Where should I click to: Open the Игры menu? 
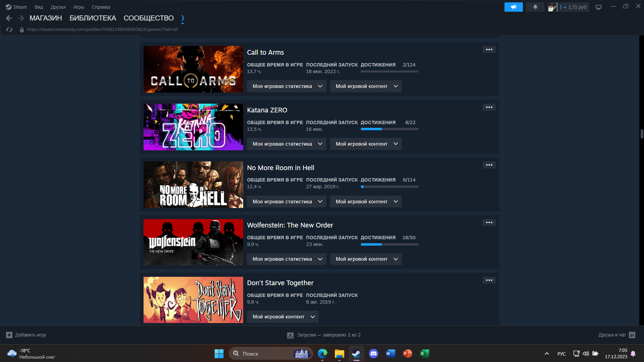coord(79,7)
